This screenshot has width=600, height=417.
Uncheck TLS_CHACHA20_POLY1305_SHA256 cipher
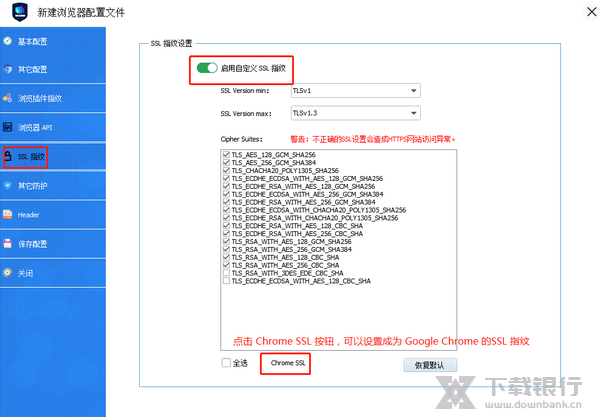tap(226, 170)
